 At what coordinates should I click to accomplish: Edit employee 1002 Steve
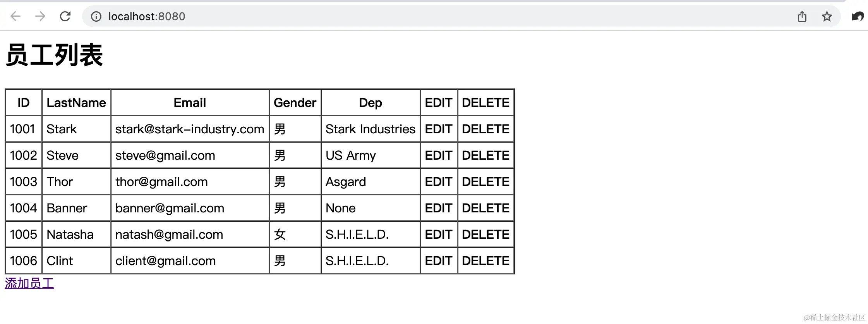[x=439, y=155]
